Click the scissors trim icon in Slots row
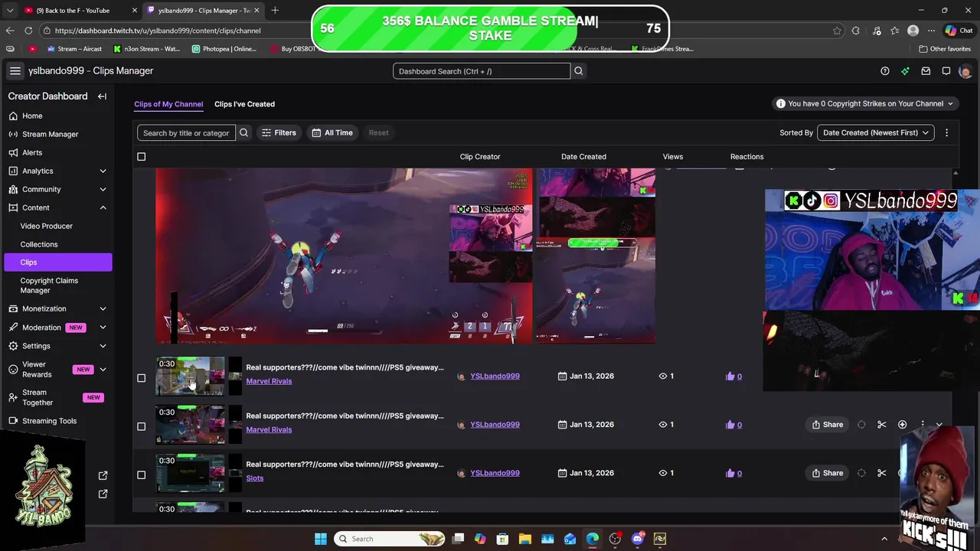The width and height of the screenshot is (980, 551). pos(882,473)
